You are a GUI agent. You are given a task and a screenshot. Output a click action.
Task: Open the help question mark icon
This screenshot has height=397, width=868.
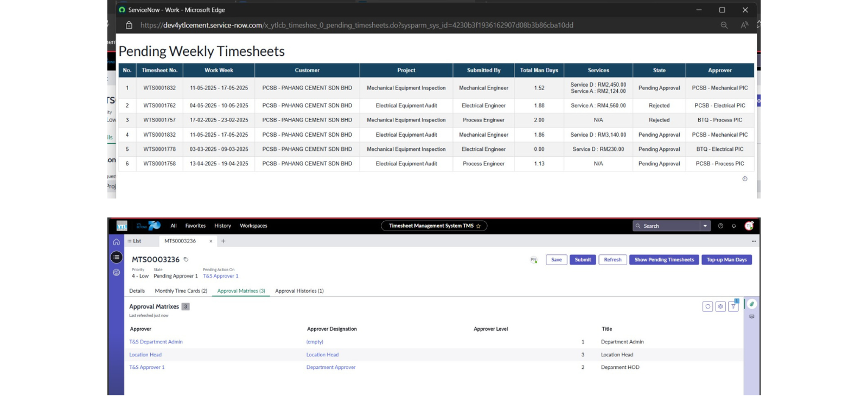point(720,226)
